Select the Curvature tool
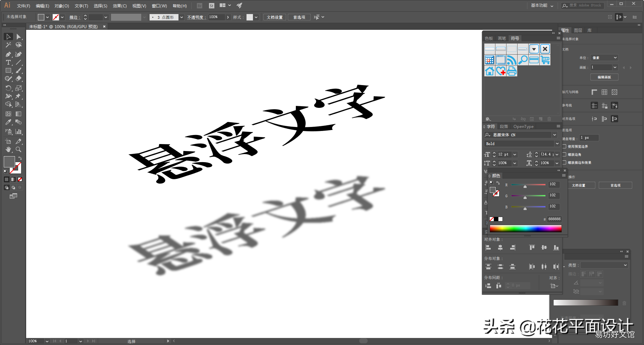 click(x=19, y=54)
